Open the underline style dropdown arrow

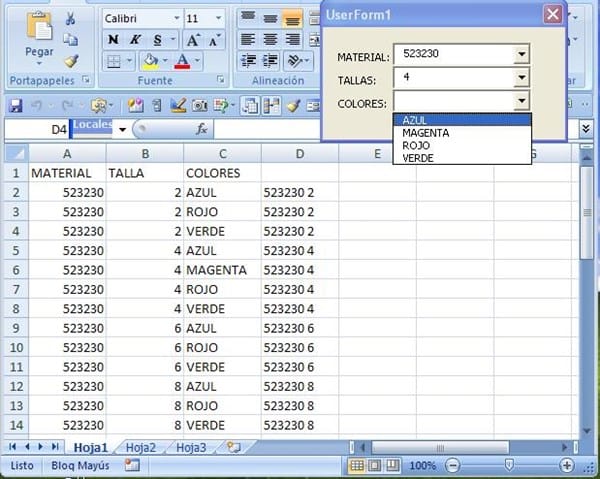pyautogui.click(x=173, y=39)
